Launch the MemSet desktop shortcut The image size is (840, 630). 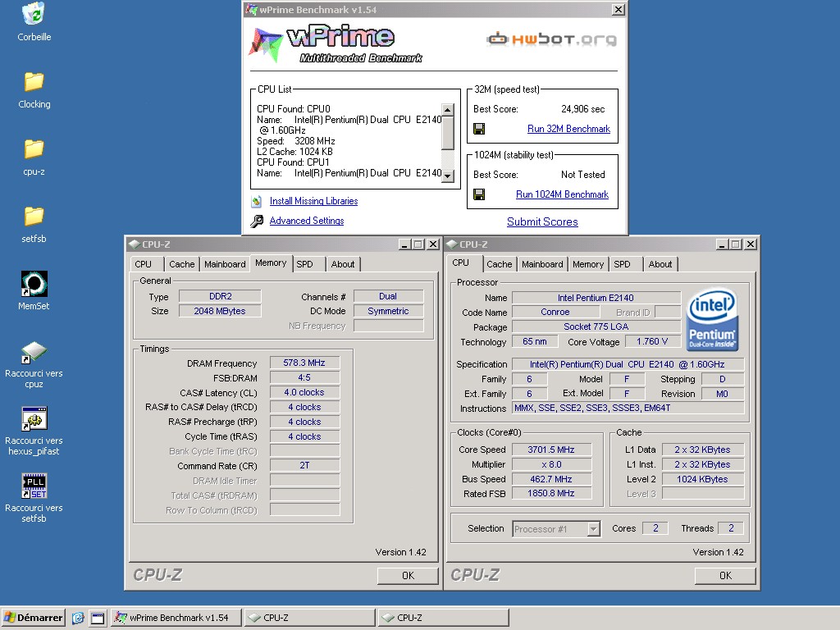tap(34, 283)
